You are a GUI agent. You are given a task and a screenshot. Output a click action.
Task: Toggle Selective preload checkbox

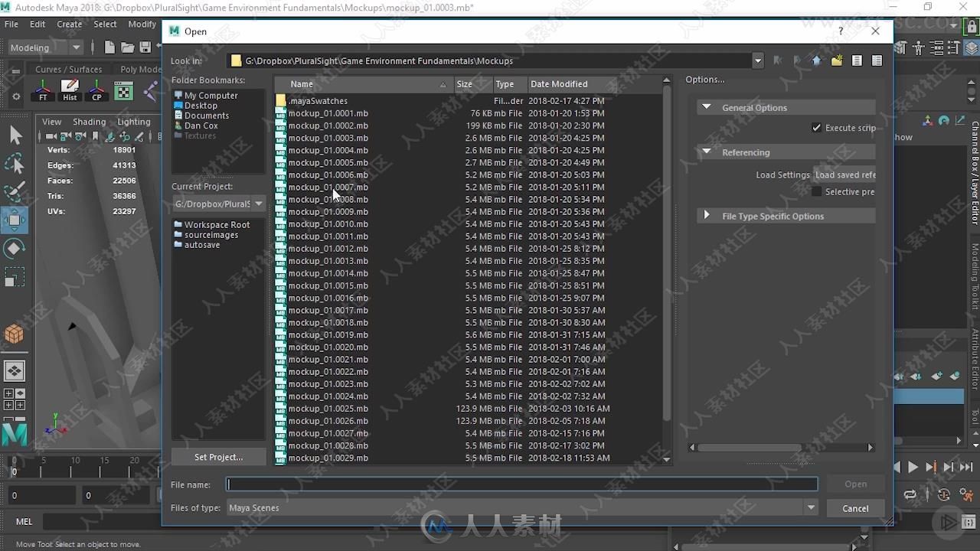pos(816,191)
